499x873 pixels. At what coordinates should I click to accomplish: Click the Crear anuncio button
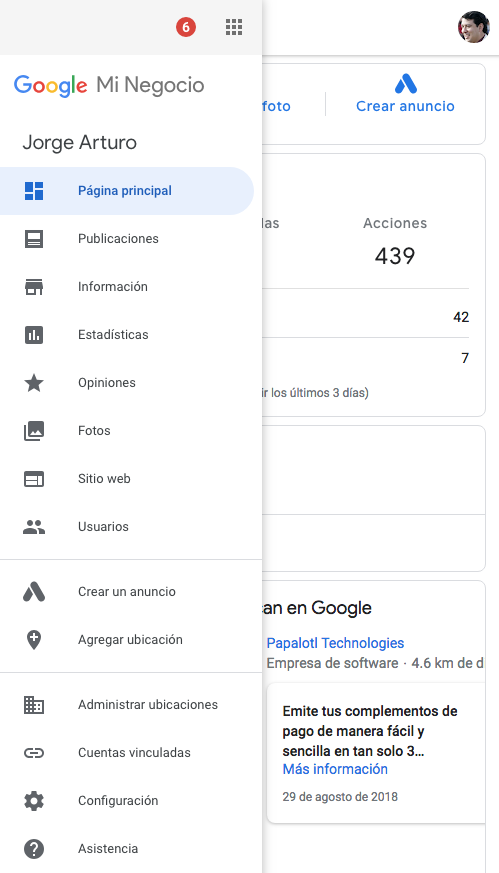coord(405,95)
